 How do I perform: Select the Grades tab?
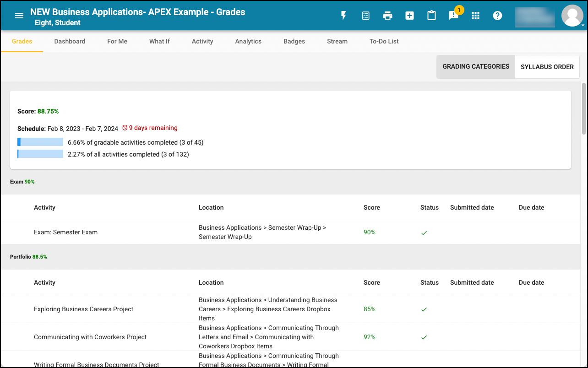point(22,41)
